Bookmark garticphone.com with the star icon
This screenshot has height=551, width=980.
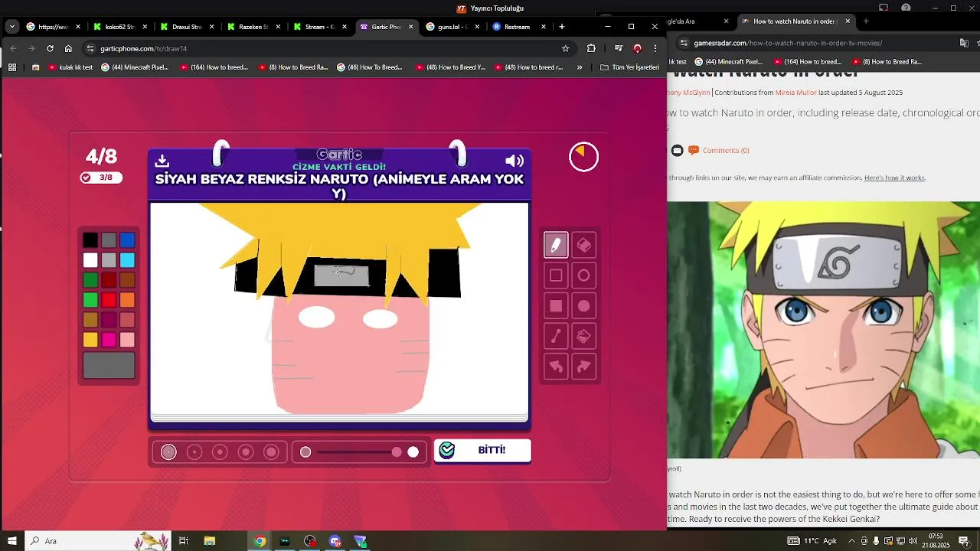[x=566, y=48]
